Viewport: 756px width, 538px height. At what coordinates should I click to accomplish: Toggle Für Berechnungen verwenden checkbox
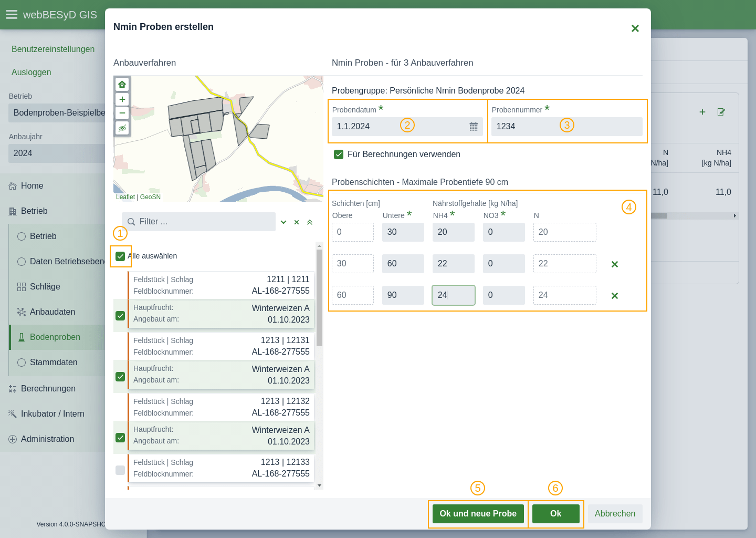click(x=339, y=154)
